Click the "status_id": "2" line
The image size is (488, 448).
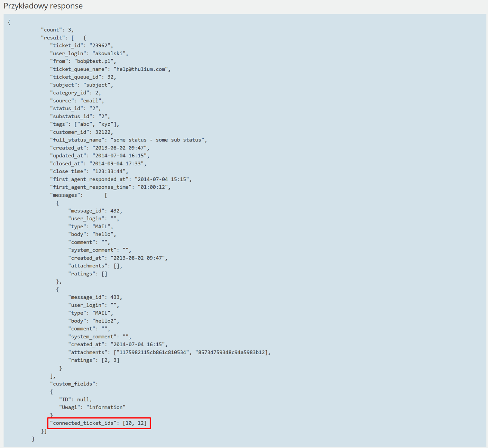pyautogui.click(x=75, y=109)
